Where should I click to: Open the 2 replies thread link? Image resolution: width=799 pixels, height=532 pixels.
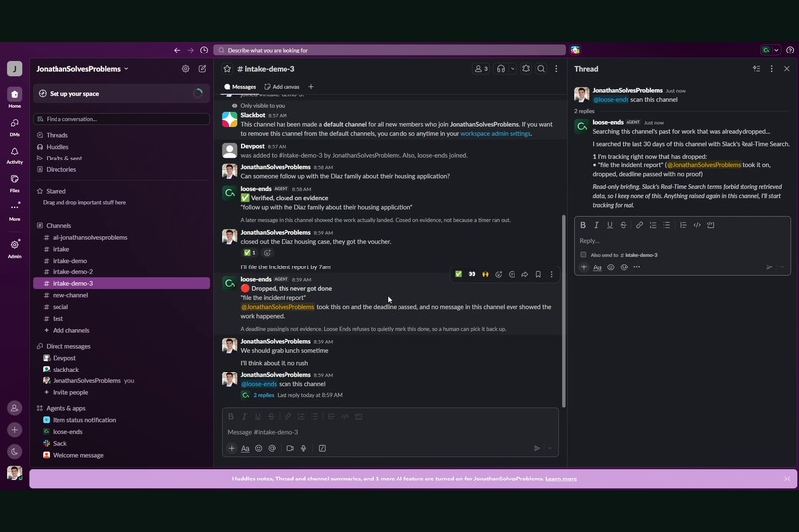point(264,395)
